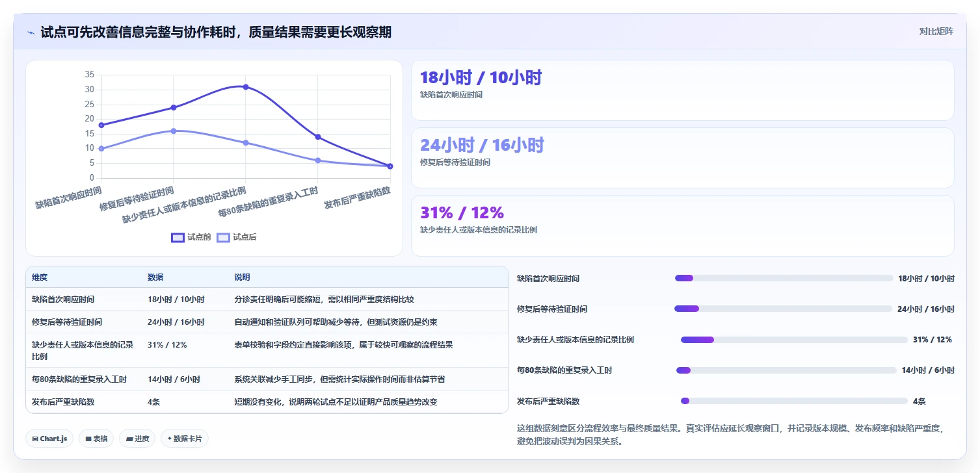This screenshot has width=980, height=473.
Task: Click the 每80条缺陷的重复录入工时 progress bar
Action: click(786, 370)
